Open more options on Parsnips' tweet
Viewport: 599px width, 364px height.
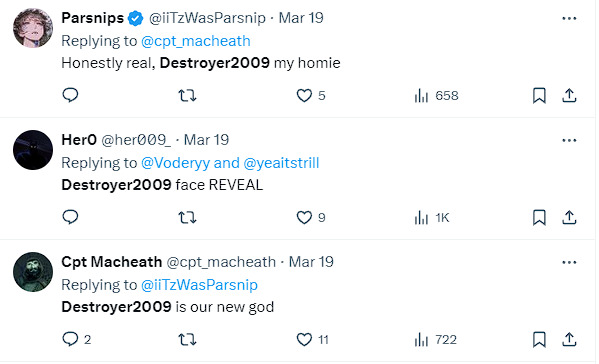click(x=569, y=18)
